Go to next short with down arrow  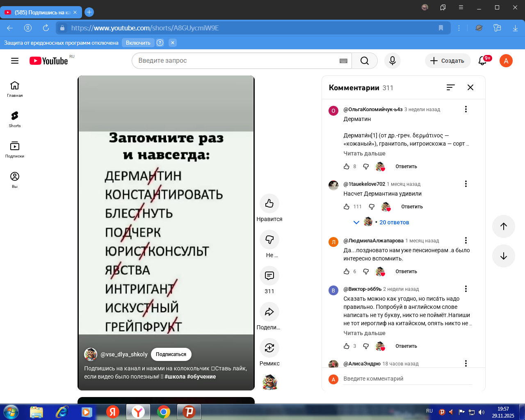tap(504, 256)
